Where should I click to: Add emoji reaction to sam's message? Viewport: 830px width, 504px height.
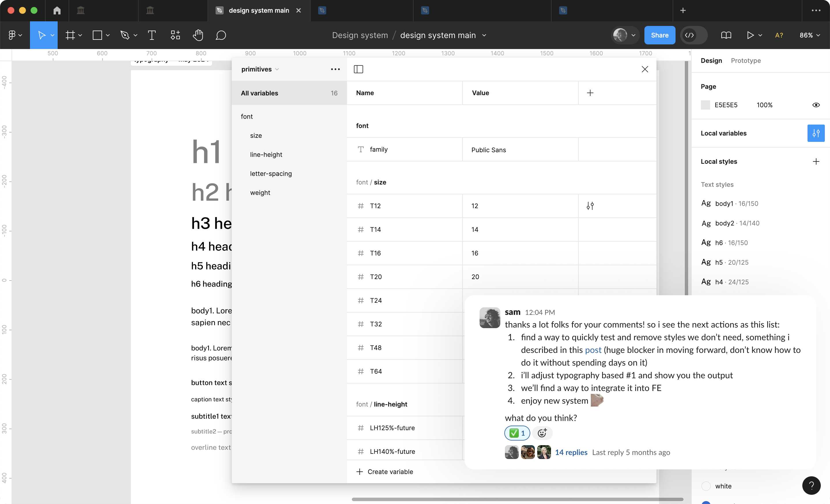542,433
